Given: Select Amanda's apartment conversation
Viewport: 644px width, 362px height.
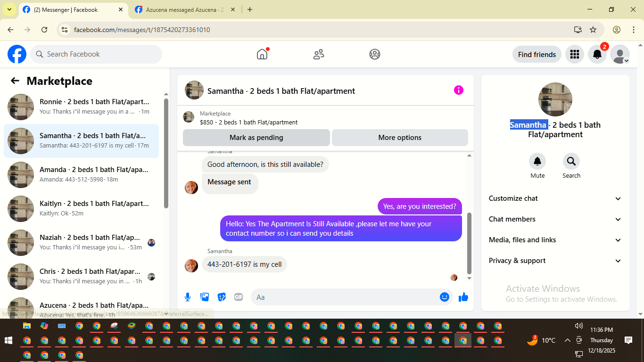Looking at the screenshot, I should click(81, 175).
